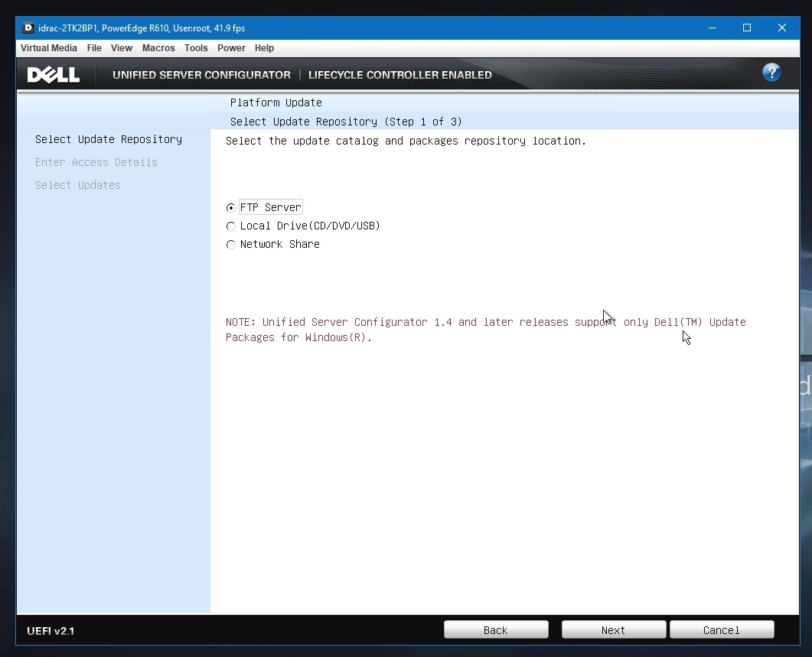Close the iDRAC console window
This screenshot has width=812, height=657.
click(782, 28)
